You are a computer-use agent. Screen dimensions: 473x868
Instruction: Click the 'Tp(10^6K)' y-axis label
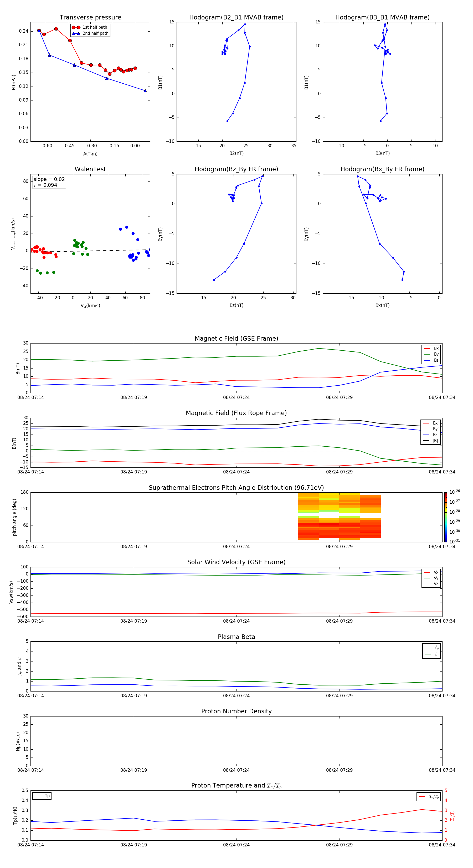click(15, 815)
